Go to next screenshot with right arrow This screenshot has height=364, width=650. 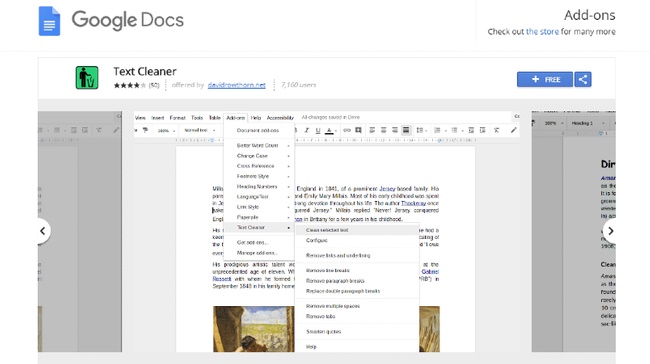(610, 231)
